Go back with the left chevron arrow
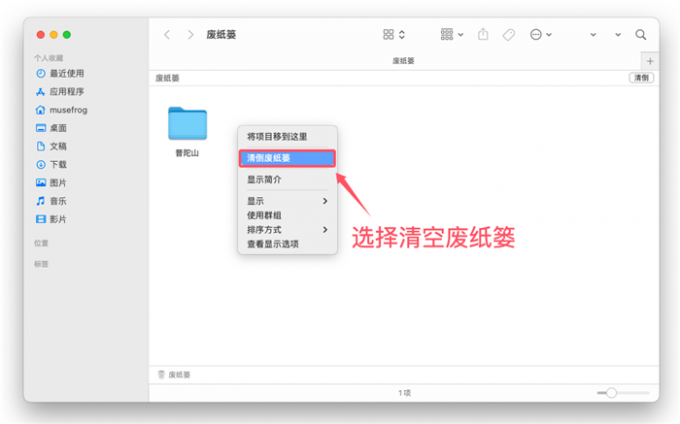This screenshot has width=680, height=424. (x=167, y=35)
